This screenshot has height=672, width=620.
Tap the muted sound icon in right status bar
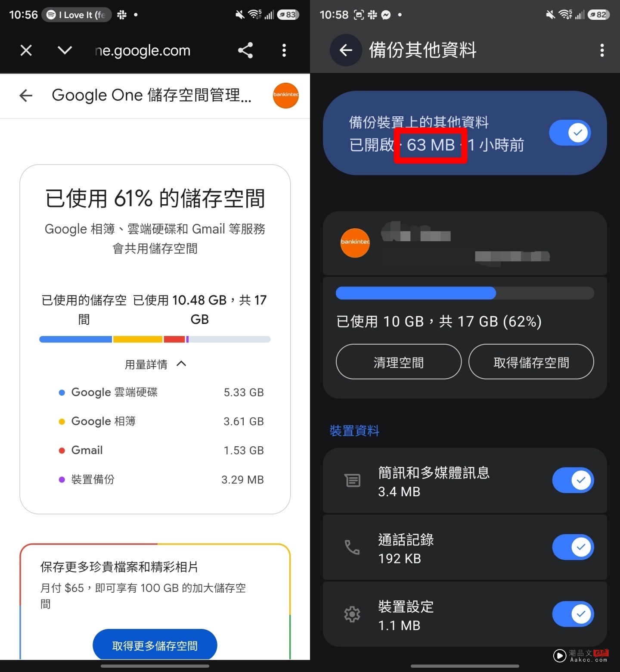click(x=550, y=15)
